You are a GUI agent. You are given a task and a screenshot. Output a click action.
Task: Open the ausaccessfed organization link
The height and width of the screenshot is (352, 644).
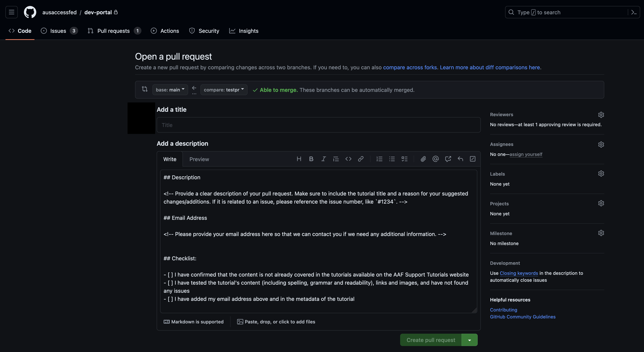click(59, 12)
